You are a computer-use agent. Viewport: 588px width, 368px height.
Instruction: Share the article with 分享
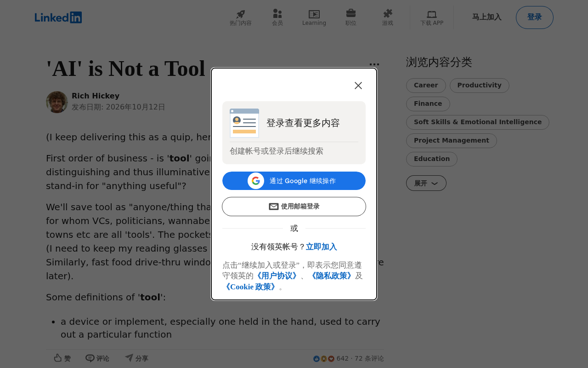[136, 358]
